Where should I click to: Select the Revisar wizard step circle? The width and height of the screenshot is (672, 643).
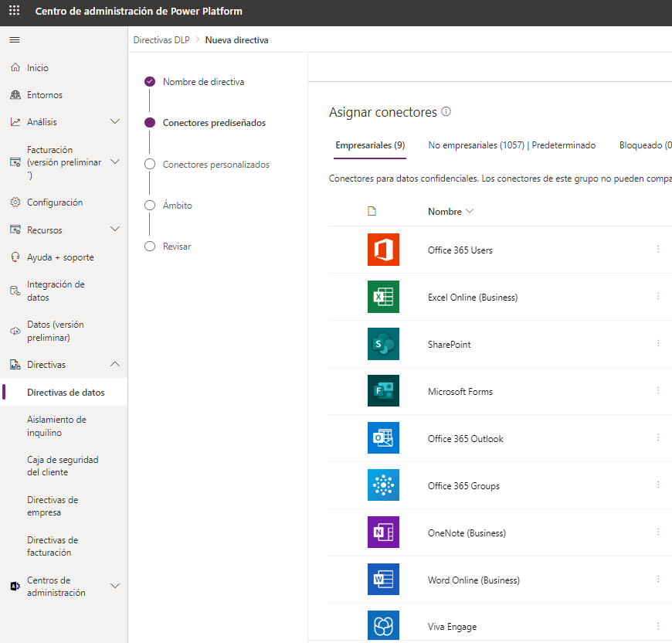pyautogui.click(x=149, y=246)
